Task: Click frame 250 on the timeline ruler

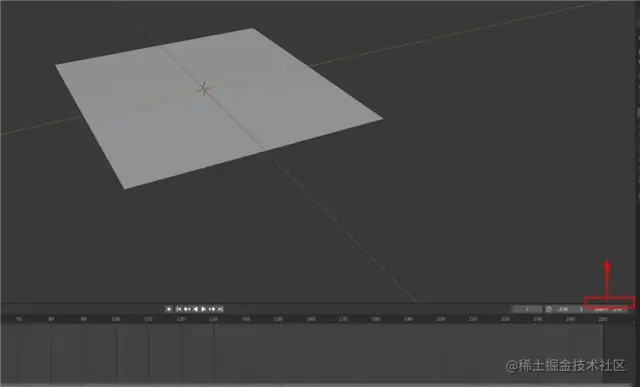Action: click(602, 319)
